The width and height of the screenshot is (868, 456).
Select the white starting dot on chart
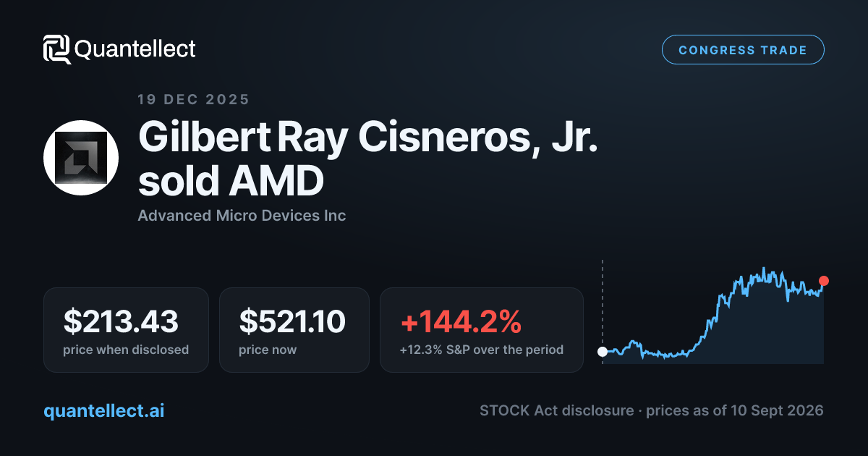tap(603, 352)
